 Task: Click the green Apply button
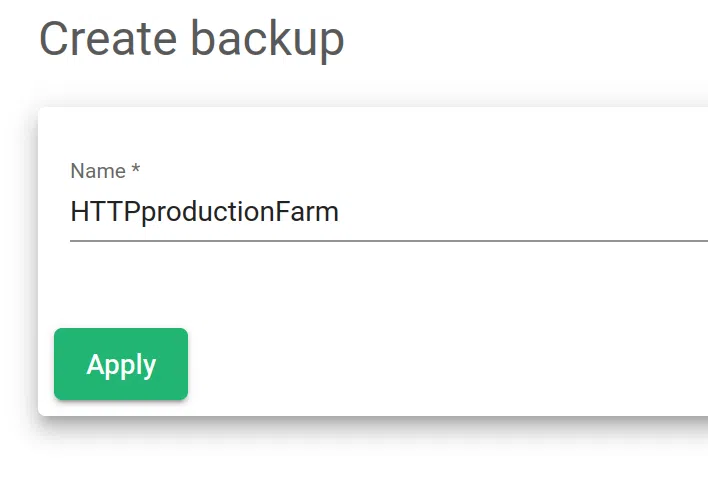[x=121, y=364]
